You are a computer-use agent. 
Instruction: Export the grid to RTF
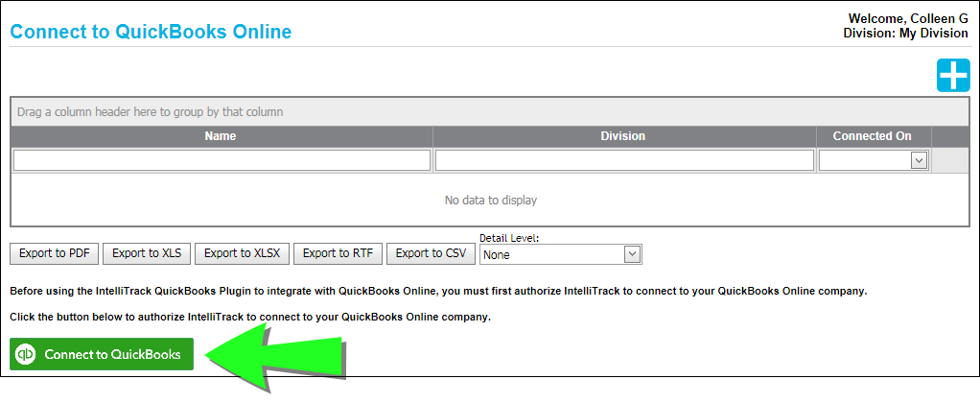tap(338, 253)
